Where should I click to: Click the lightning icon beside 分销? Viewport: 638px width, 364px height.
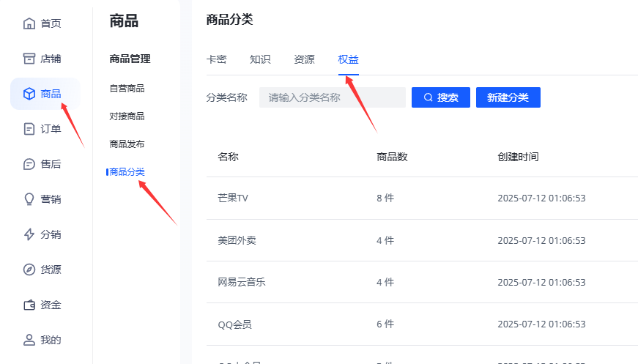click(29, 234)
